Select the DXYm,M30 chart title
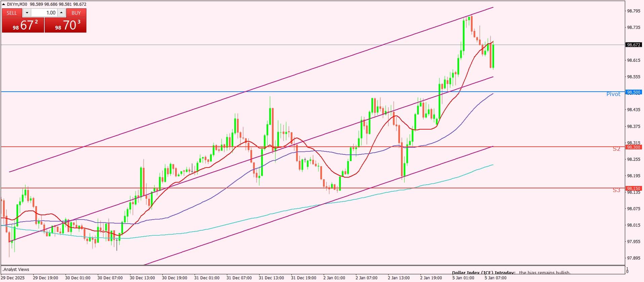 click(17, 4)
